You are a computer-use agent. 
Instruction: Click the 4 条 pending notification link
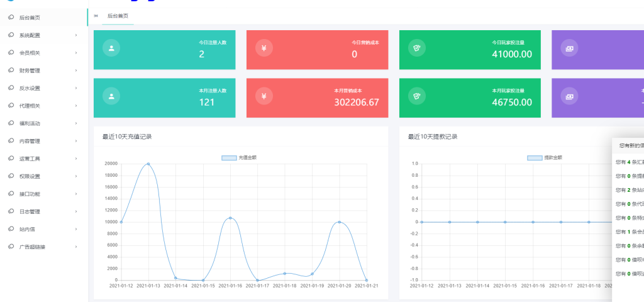pyautogui.click(x=628, y=162)
